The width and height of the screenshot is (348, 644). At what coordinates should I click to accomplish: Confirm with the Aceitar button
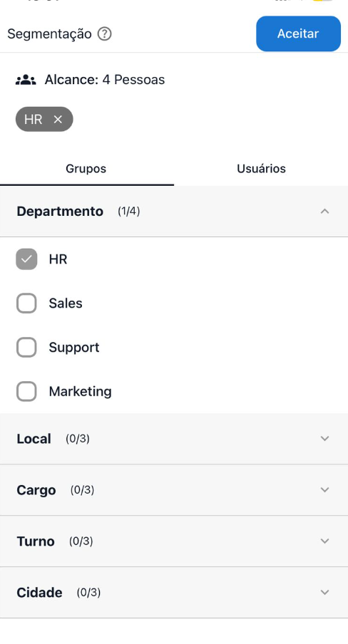298,33
